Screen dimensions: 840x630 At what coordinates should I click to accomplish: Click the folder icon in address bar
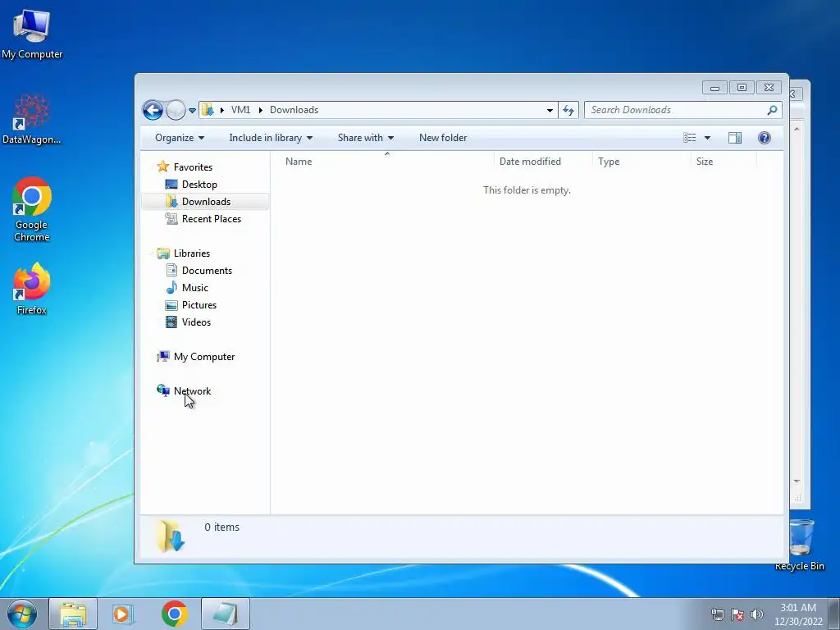point(208,110)
